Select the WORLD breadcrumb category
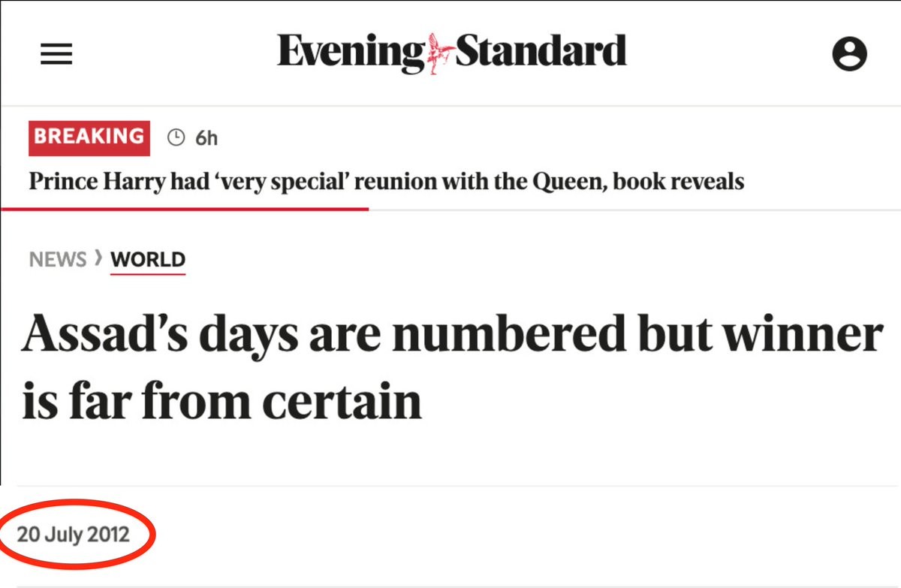This screenshot has width=901, height=588. click(x=147, y=260)
